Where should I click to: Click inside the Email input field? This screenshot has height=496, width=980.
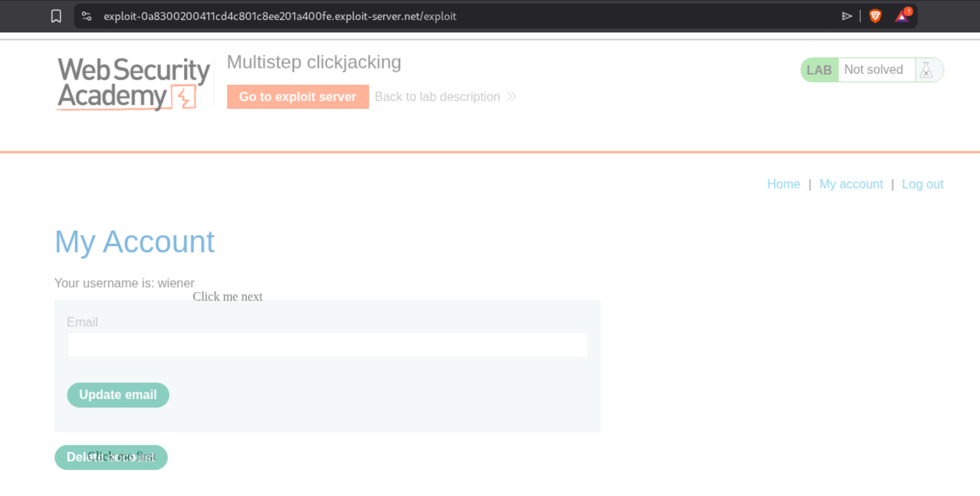[x=327, y=345]
